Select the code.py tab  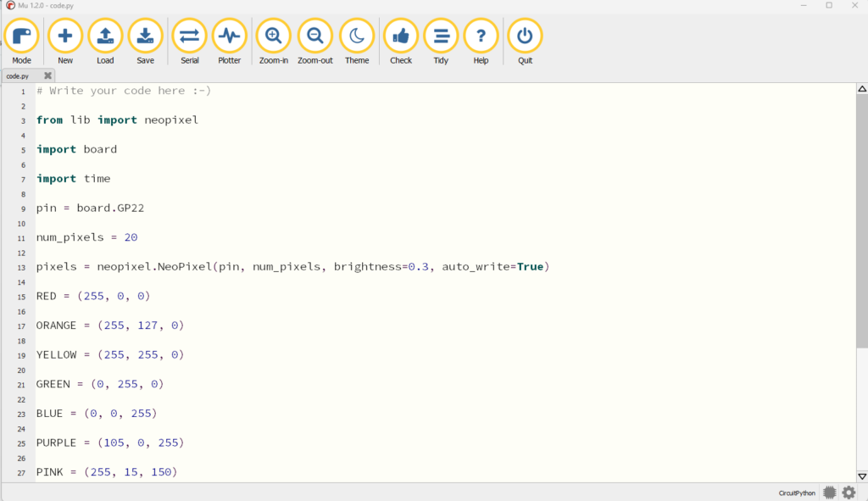click(x=19, y=76)
